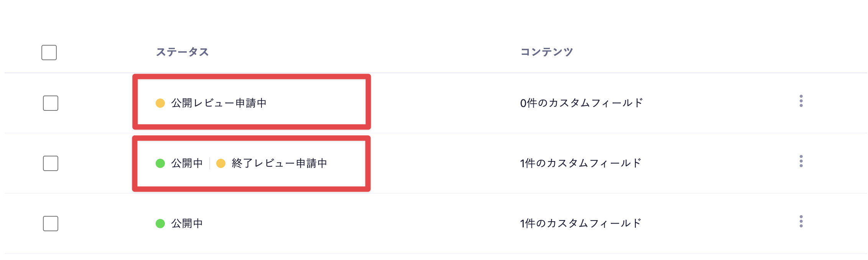This screenshot has height=260, width=868.
Task: Select the checkbox of the 終了レビュー申請中 row
Action: (51, 163)
